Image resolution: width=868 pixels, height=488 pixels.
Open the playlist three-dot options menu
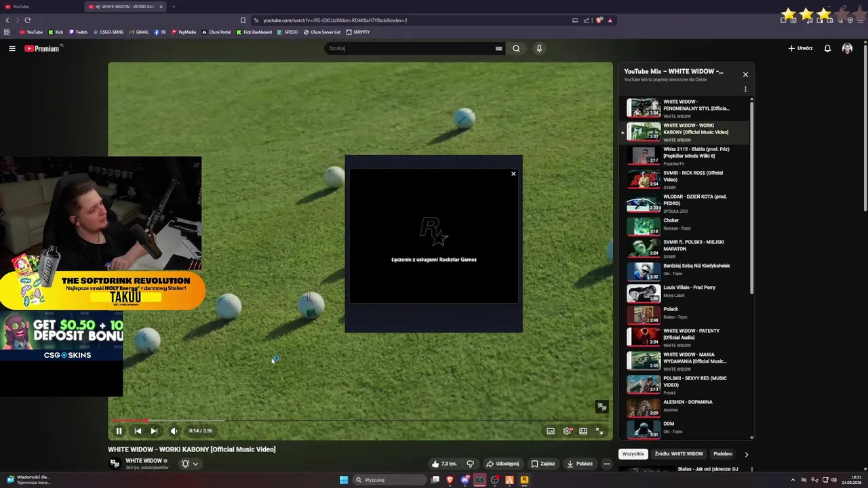point(745,89)
